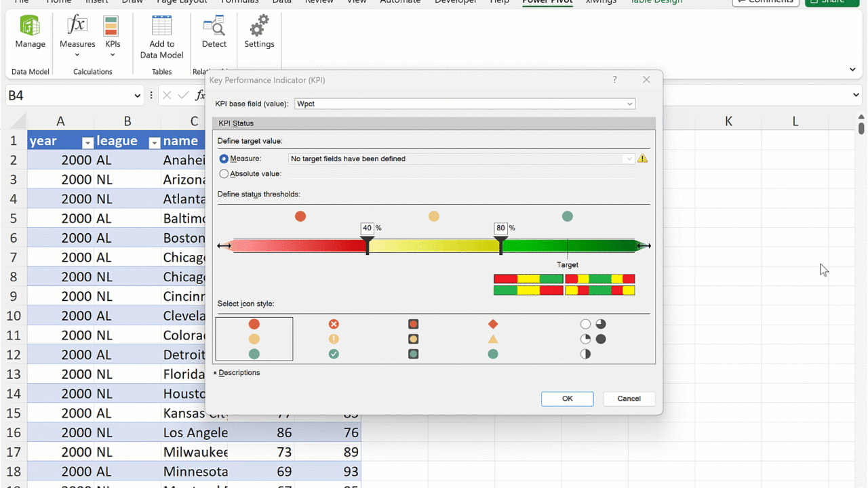
Task: Click the year column header cell
Action: [60, 141]
